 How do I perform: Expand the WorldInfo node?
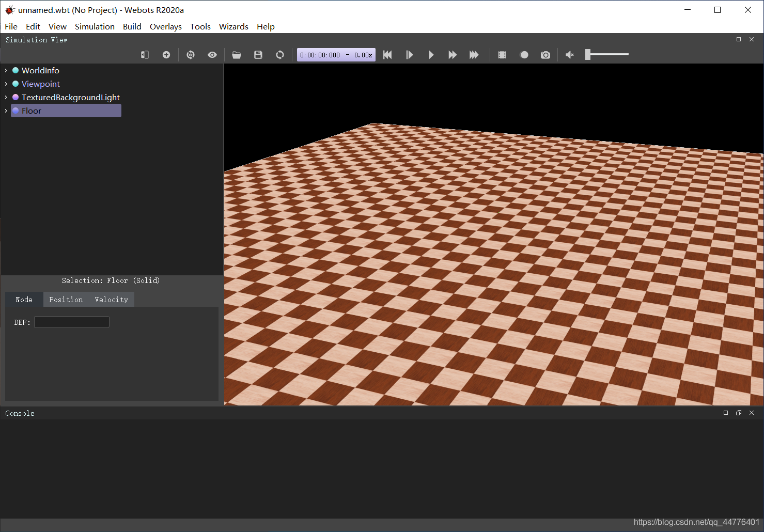click(6, 70)
